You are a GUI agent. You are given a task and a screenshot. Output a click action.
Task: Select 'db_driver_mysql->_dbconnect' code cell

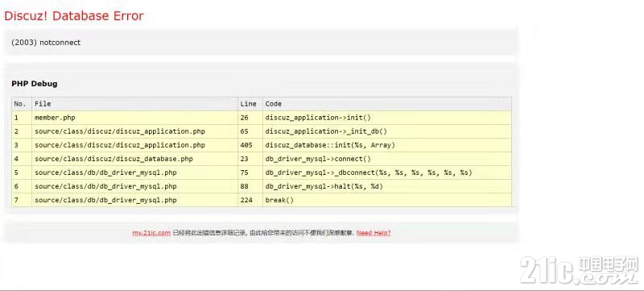[x=387, y=173]
